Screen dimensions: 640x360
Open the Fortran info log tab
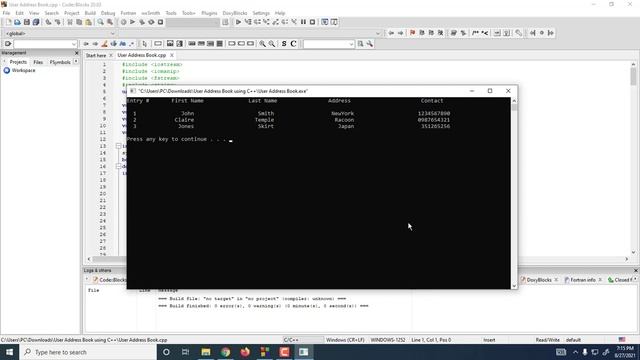pyautogui.click(x=583, y=280)
